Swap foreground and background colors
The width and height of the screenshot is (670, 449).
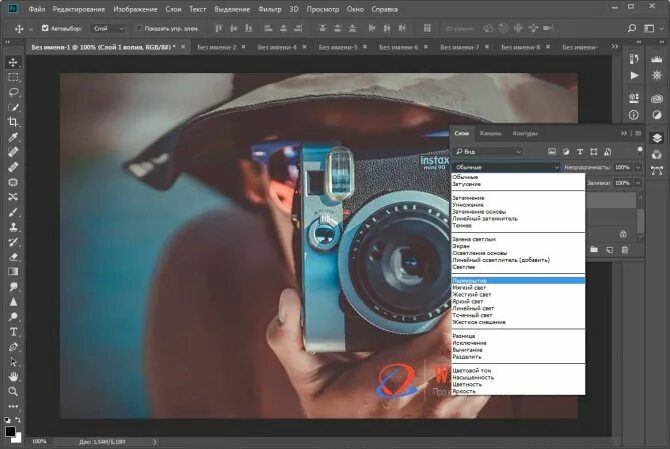18,420
